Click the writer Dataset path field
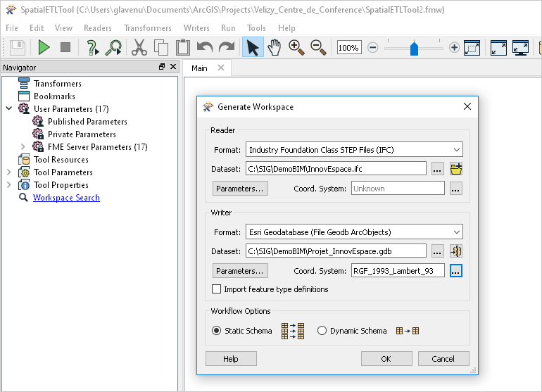 336,251
